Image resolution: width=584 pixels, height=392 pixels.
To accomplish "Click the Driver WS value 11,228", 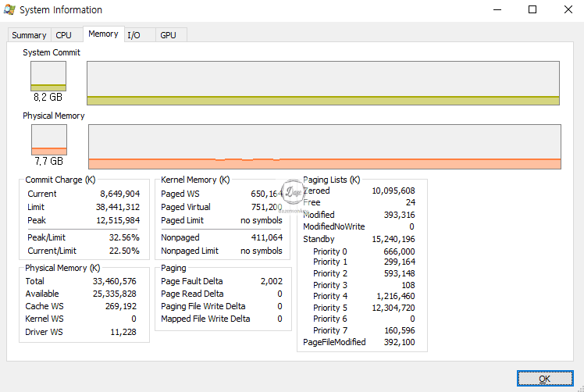I will point(123,332).
